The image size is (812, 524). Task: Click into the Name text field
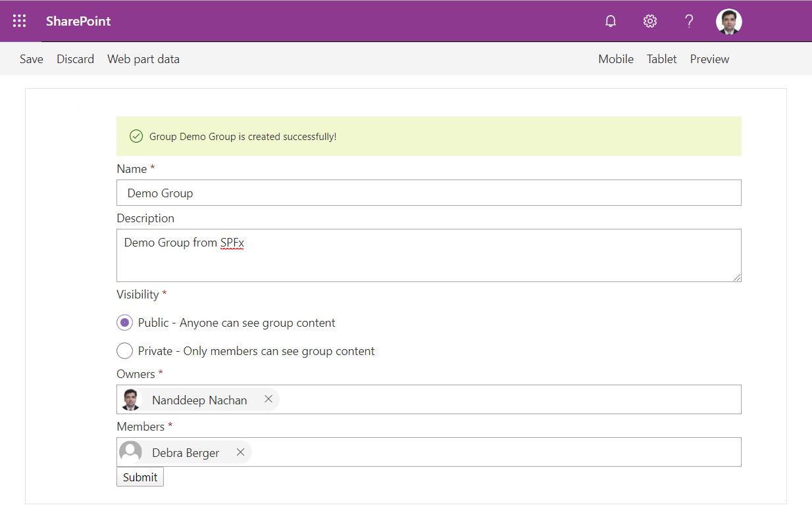click(x=428, y=193)
